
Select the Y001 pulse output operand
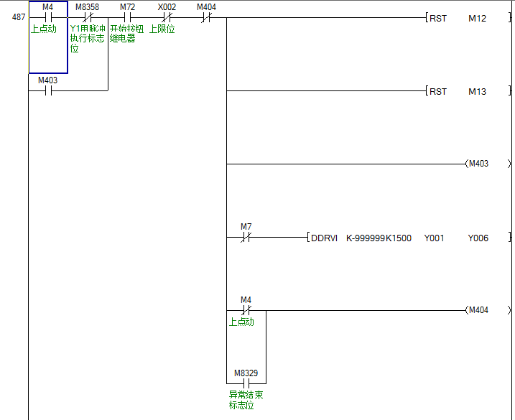[x=435, y=238]
